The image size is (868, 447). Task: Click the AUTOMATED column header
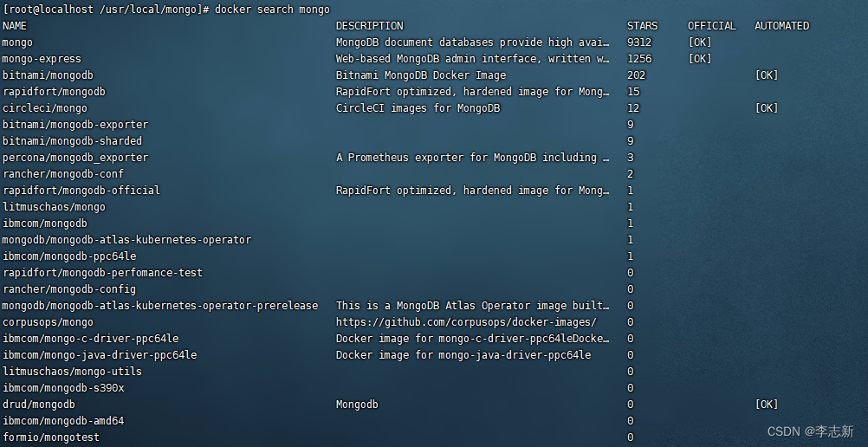(781, 26)
